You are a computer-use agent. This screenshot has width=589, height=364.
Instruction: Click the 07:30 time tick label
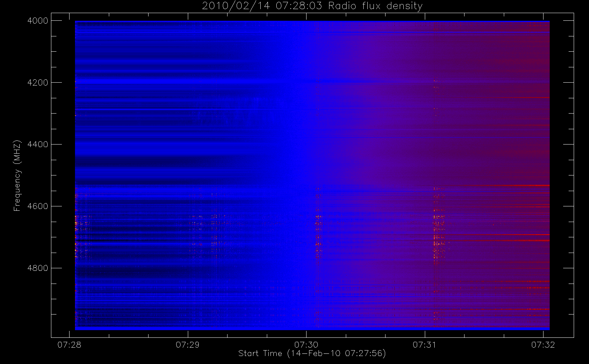pos(306,345)
